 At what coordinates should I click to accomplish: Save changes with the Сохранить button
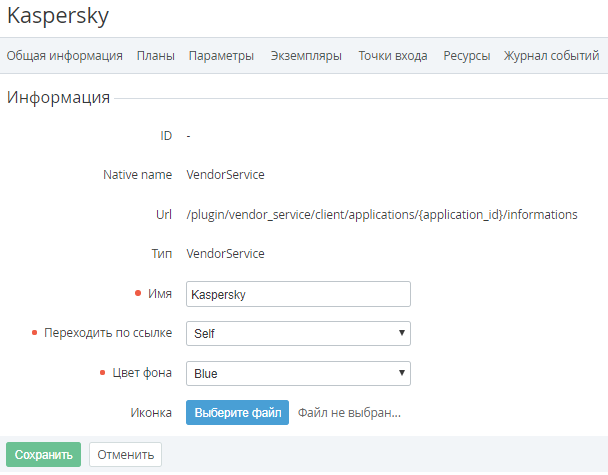[x=43, y=454]
